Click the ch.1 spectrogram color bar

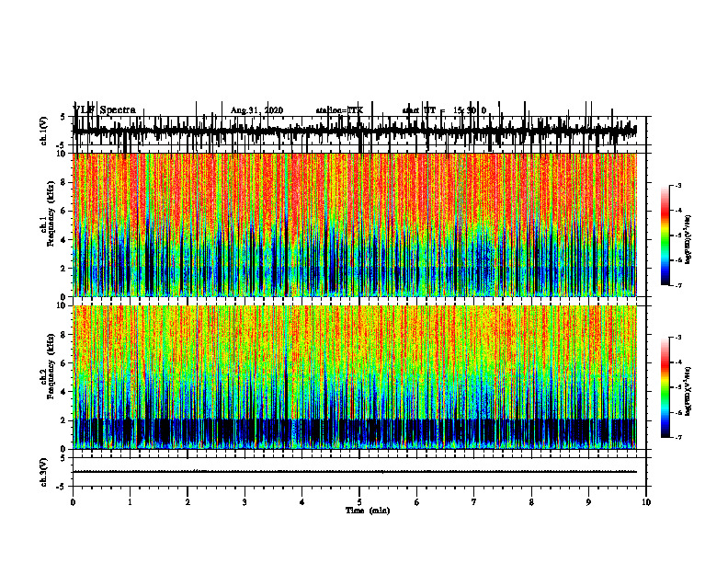[x=665, y=236]
